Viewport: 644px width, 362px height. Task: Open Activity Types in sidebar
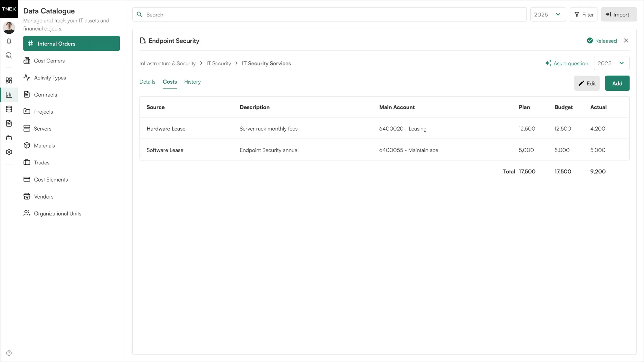pos(71,78)
